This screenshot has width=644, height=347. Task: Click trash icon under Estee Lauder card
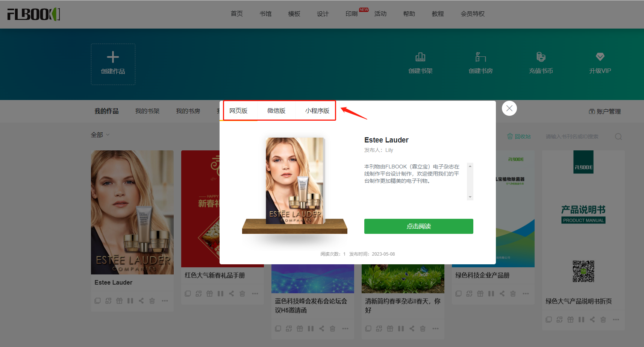pos(152,301)
